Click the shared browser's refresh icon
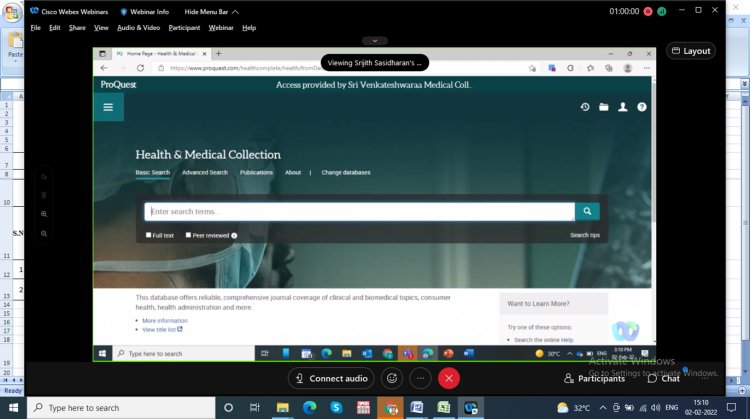The width and height of the screenshot is (750, 419). [x=140, y=68]
